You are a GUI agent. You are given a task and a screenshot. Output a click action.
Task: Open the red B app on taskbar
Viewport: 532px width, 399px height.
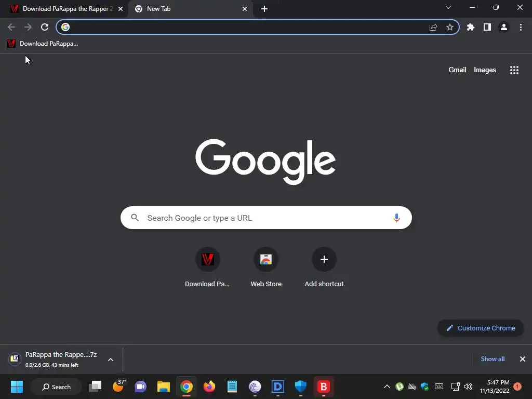(323, 387)
